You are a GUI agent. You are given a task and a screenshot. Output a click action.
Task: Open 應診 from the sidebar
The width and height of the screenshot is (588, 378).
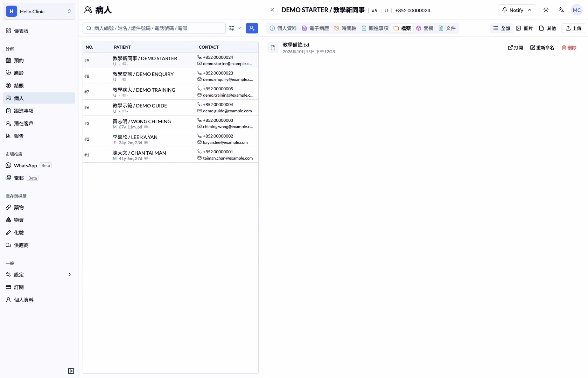pyautogui.click(x=39, y=73)
